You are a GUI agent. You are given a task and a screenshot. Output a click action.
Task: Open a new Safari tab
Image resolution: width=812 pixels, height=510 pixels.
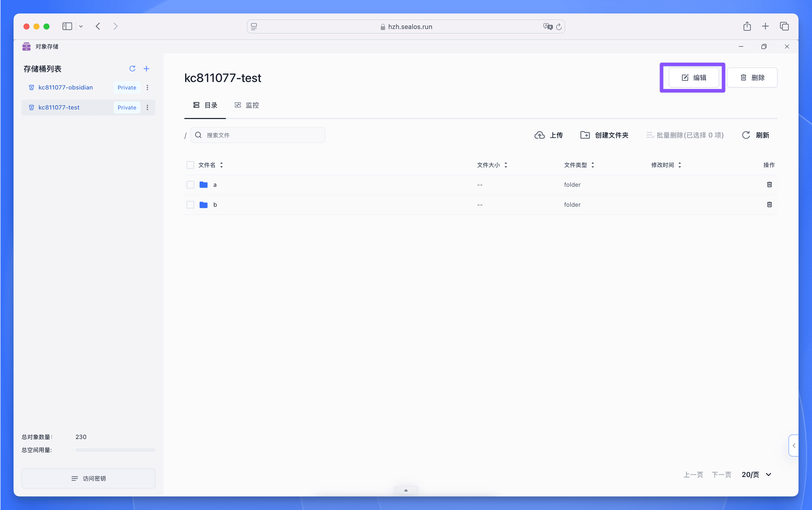tap(765, 26)
